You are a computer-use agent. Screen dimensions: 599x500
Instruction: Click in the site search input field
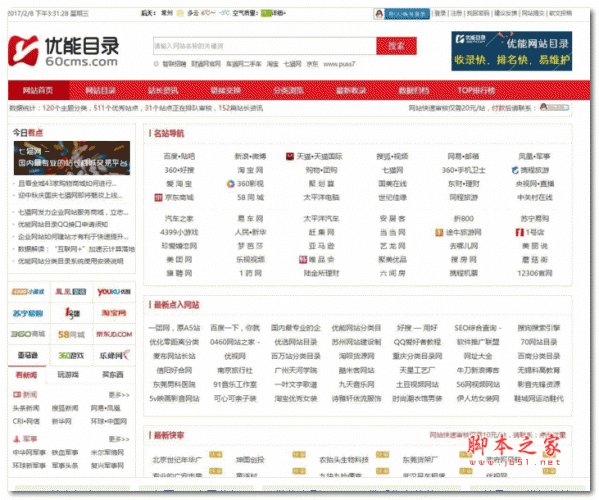(x=265, y=46)
